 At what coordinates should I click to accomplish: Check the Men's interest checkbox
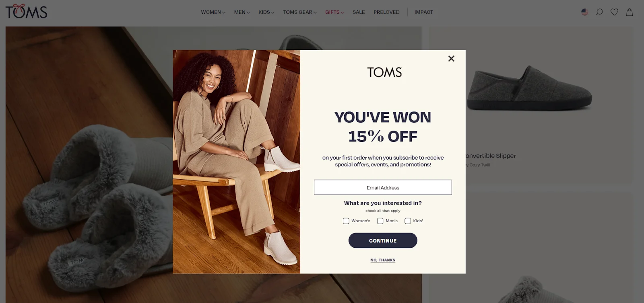coord(380,221)
